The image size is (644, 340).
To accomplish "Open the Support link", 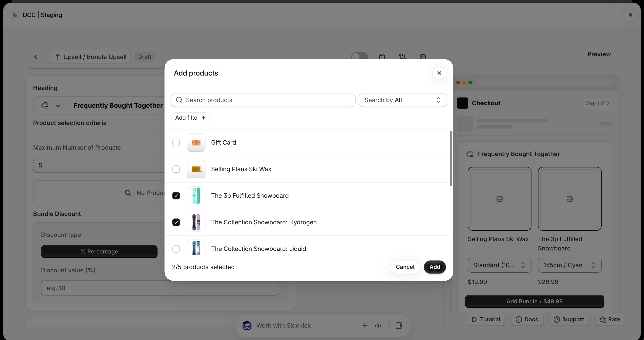I will 569,319.
